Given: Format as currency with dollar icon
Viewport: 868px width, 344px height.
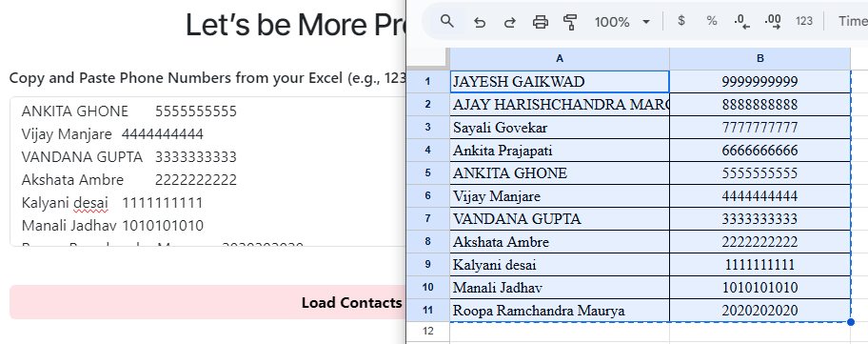Looking at the screenshot, I should pyautogui.click(x=681, y=21).
